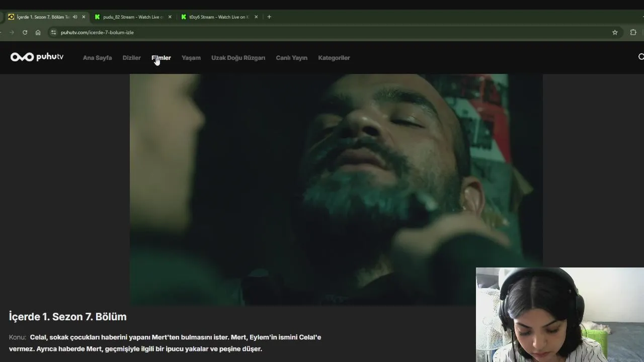Click the puhutv.com address bar URL

click(97, 32)
